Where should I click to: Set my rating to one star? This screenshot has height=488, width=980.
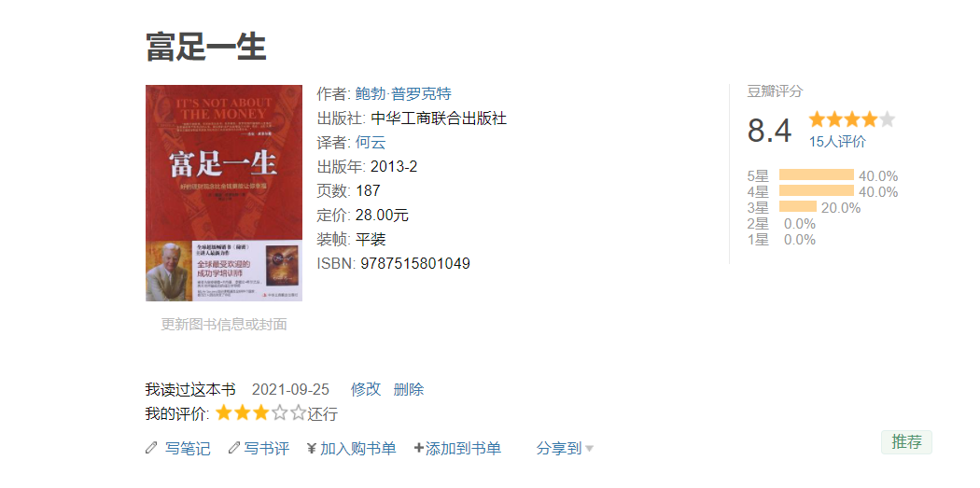point(224,413)
